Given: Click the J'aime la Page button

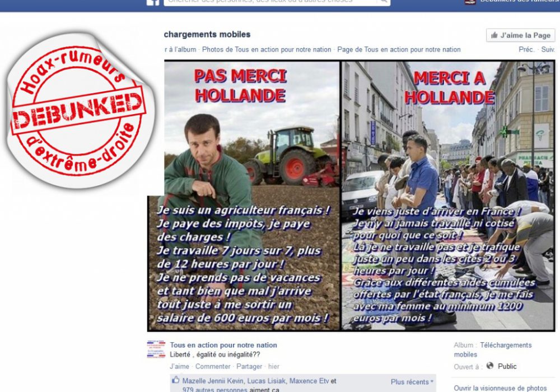Looking at the screenshot, I should (x=520, y=35).
